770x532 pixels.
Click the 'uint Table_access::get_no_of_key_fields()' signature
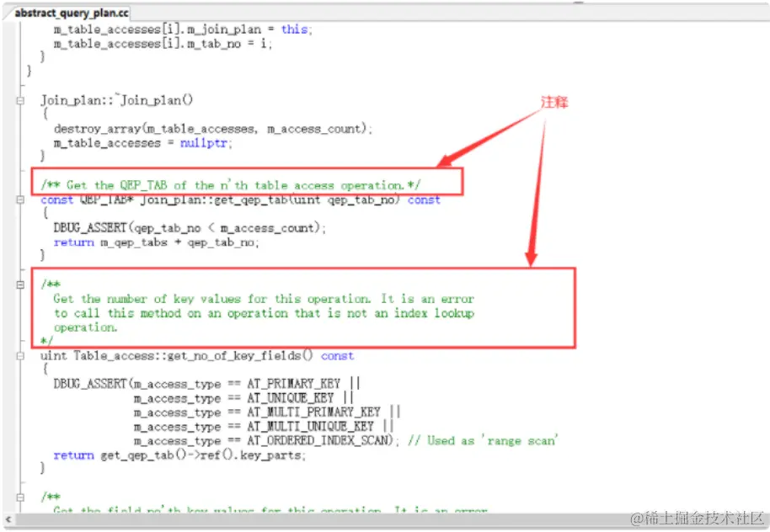coord(177,355)
